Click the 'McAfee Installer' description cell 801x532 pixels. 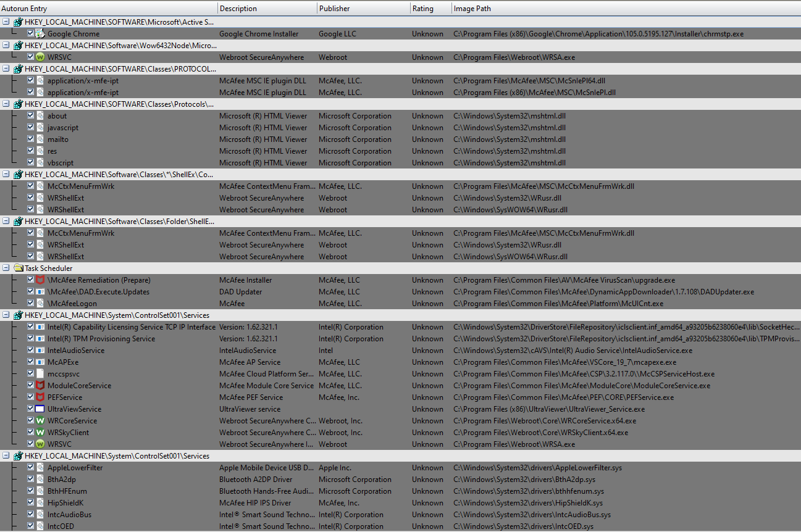246,280
